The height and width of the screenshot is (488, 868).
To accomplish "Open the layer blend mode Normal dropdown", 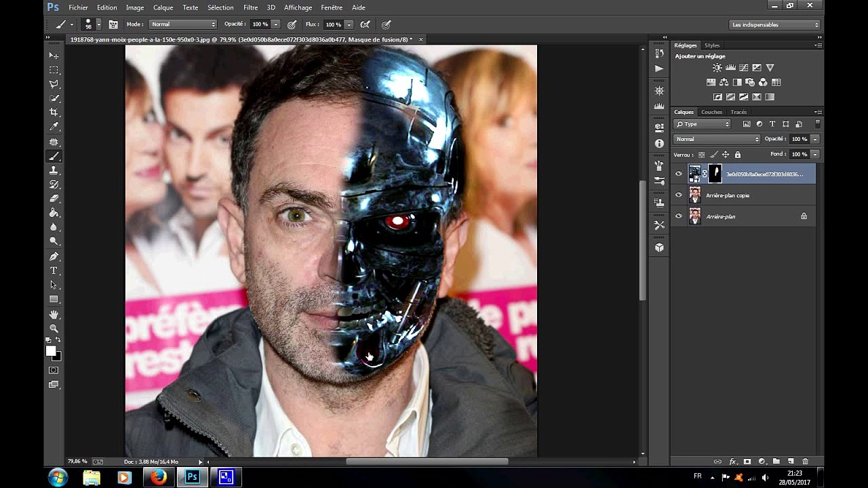I will point(717,139).
